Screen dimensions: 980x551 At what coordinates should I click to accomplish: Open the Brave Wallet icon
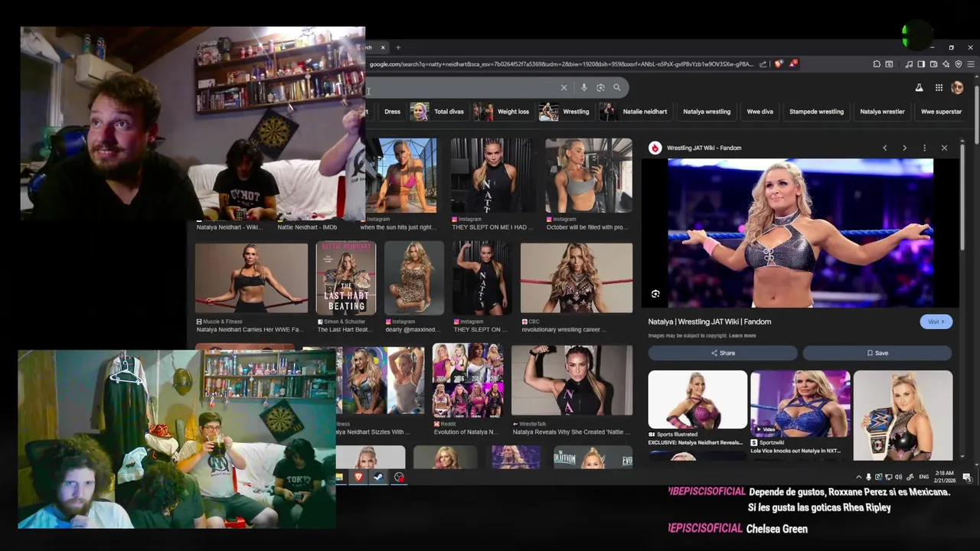pos(933,64)
